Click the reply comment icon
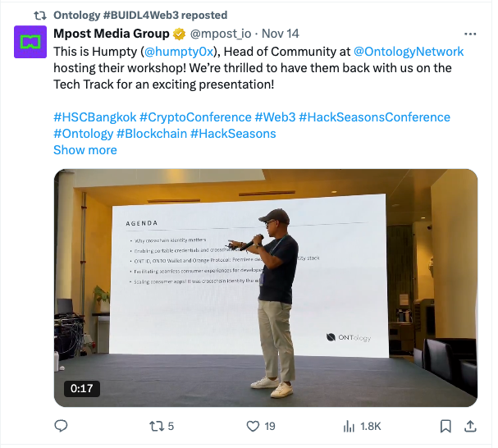 click(x=61, y=426)
